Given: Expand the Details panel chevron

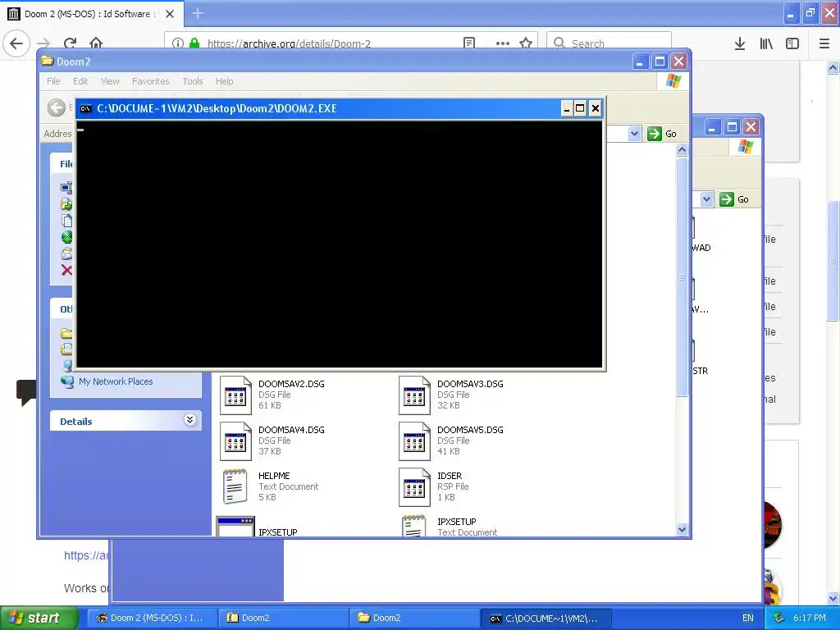Looking at the screenshot, I should tap(189, 420).
